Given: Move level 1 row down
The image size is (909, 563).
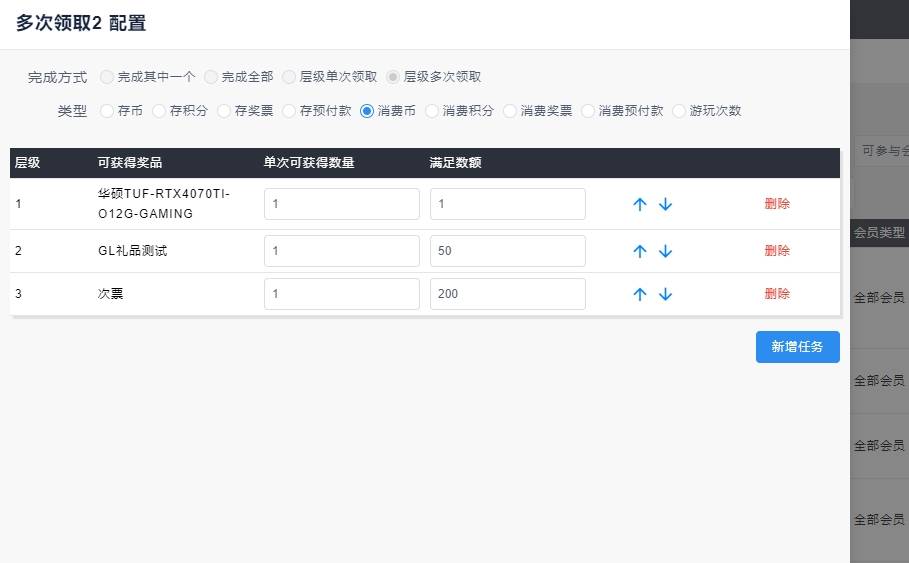Looking at the screenshot, I should click(x=666, y=204).
